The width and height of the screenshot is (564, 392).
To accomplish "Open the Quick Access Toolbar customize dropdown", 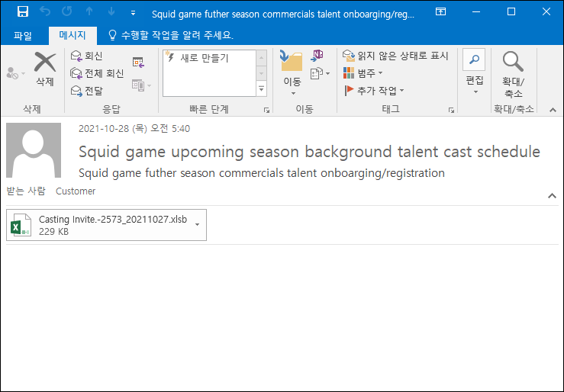I will click(x=133, y=13).
